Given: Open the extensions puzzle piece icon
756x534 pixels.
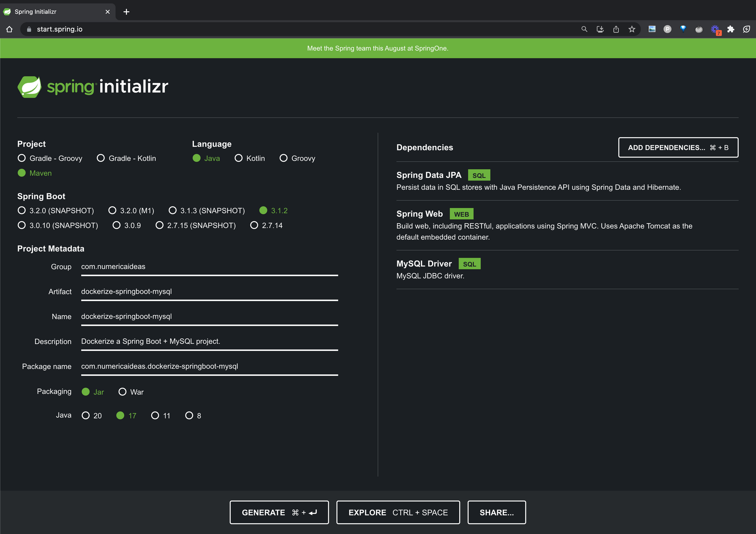Looking at the screenshot, I should (x=731, y=29).
